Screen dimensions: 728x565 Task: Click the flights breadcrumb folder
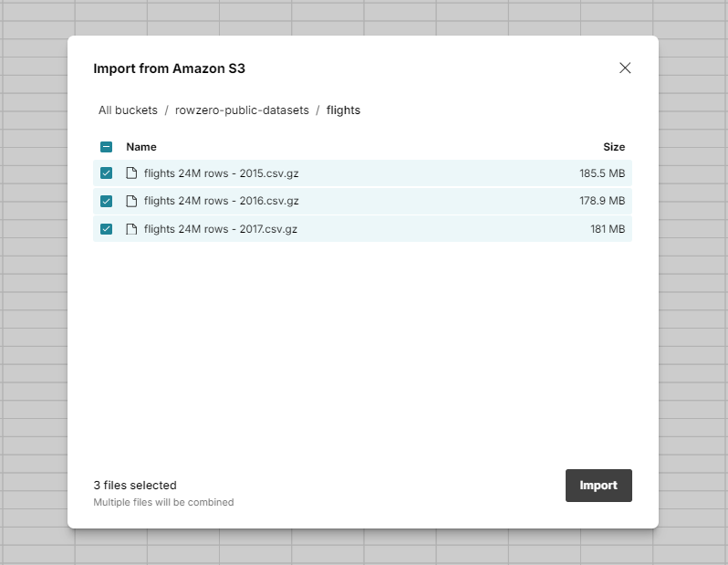coord(343,110)
